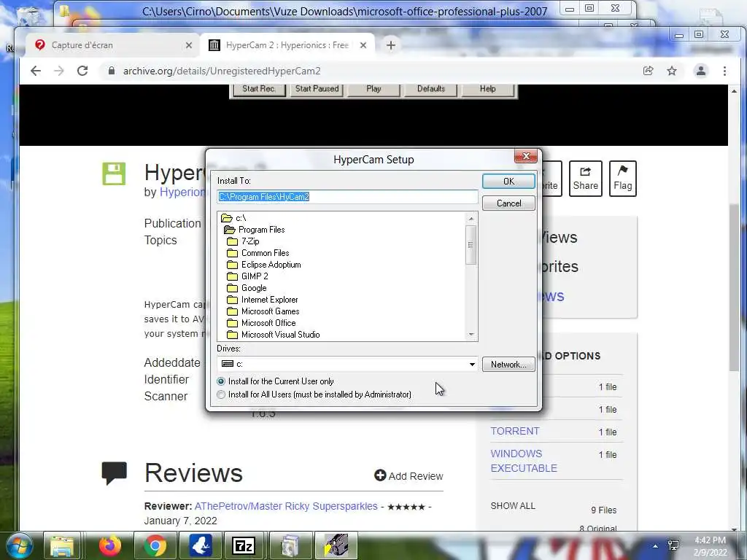Close the HyperCam 2 browser tab

pos(363,45)
